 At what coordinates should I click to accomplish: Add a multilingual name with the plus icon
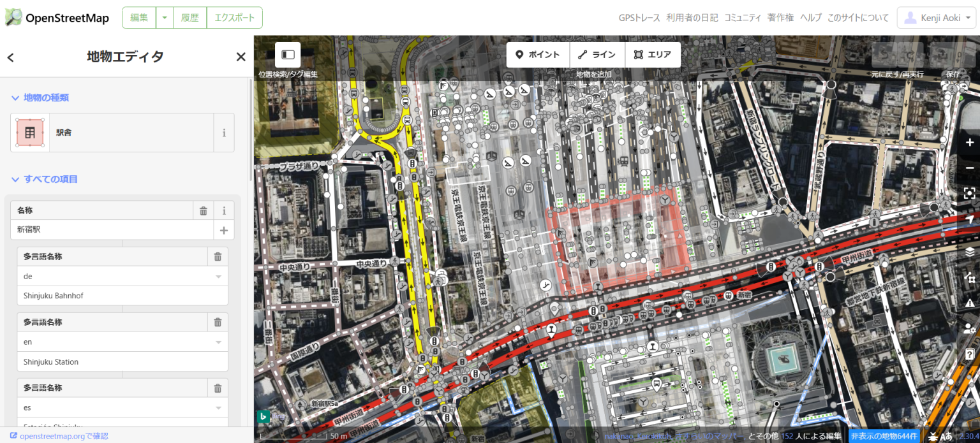pos(223,230)
